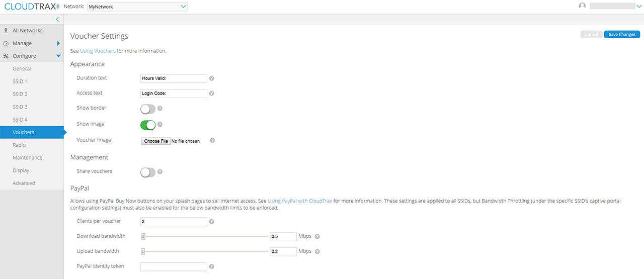This screenshot has width=644, height=279.
Task: Click help icon beside Voucher image
Action: tap(212, 141)
